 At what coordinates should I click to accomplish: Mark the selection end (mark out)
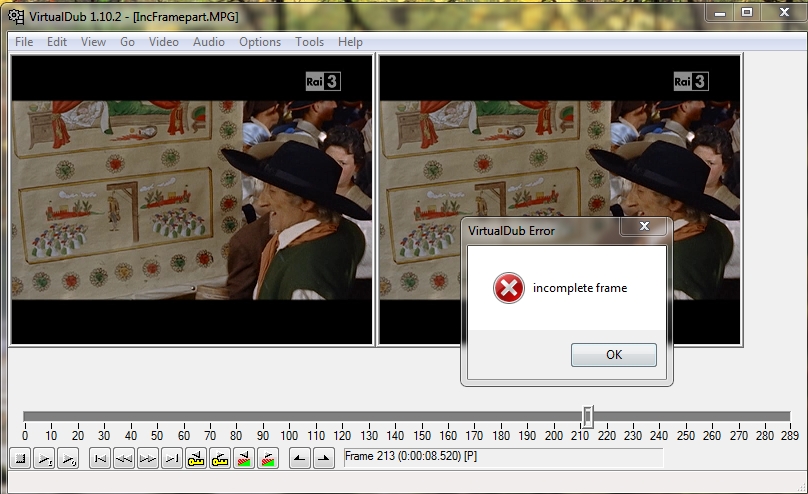pyautogui.click(x=323, y=458)
